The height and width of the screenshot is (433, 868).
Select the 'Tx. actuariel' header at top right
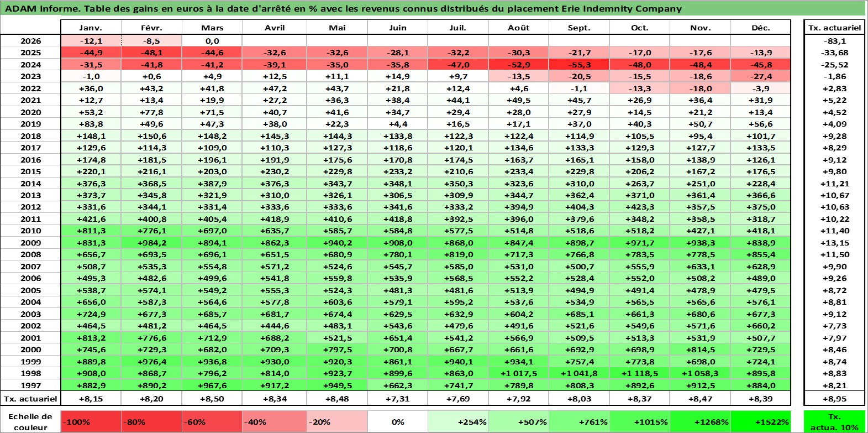(x=834, y=28)
